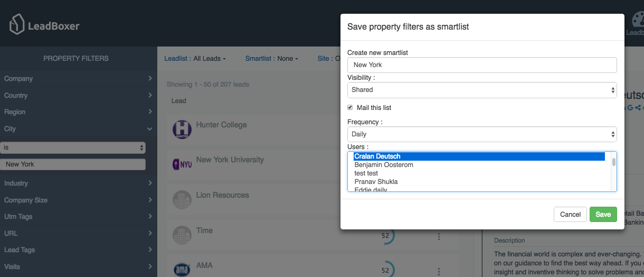This screenshot has height=277, width=644.
Task: Open three-dot menu on Time lead row
Action: pos(439,237)
